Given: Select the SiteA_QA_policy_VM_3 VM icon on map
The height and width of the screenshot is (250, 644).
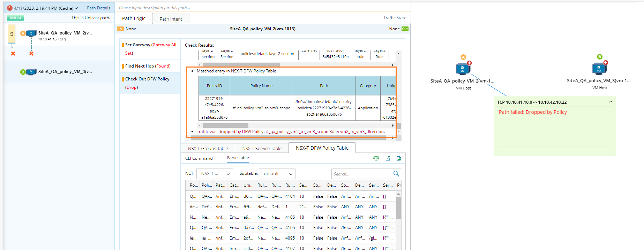Looking at the screenshot, I should pos(599,69).
